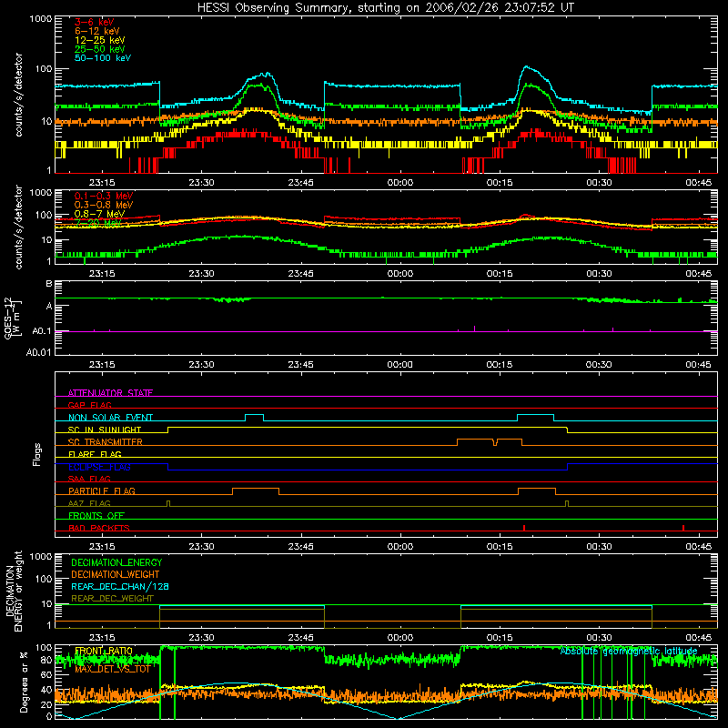Select the B tick label on GOES axis

tap(49, 284)
